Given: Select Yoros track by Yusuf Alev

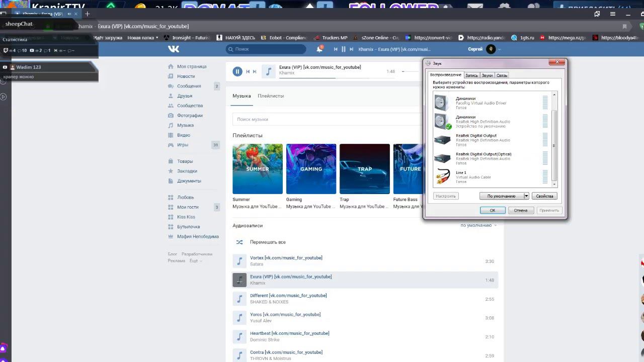Looking at the screenshot, I should 365,318.
